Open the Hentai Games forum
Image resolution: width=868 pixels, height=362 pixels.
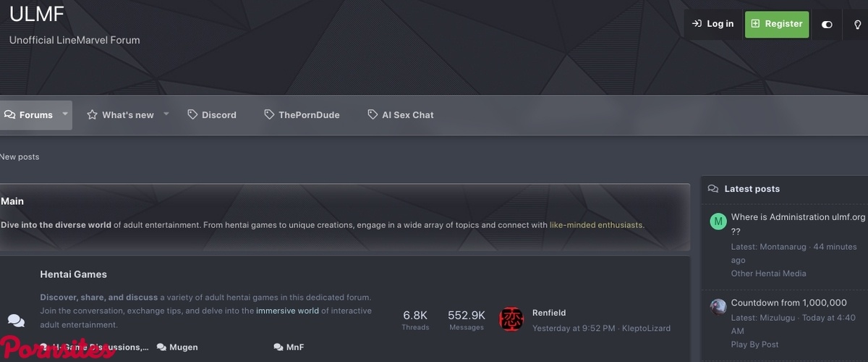(x=73, y=274)
